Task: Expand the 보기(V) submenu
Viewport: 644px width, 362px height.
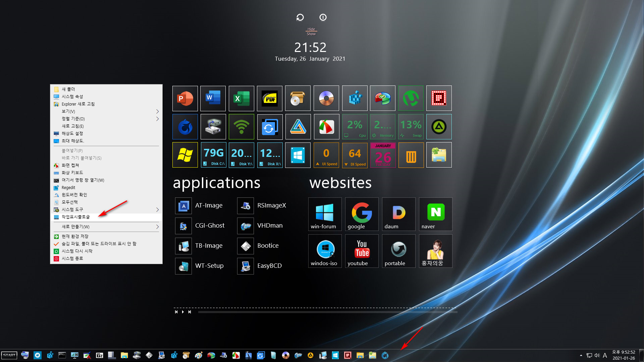Action: [x=106, y=111]
